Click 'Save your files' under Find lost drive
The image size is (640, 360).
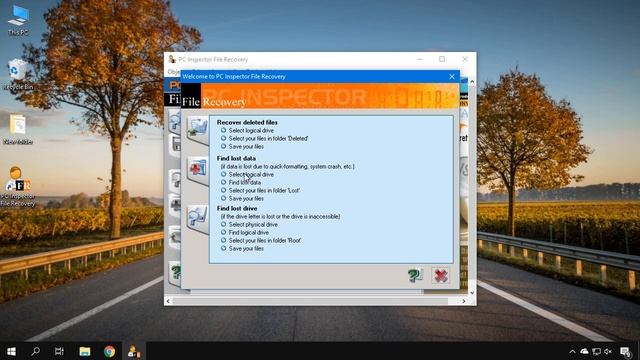click(246, 249)
